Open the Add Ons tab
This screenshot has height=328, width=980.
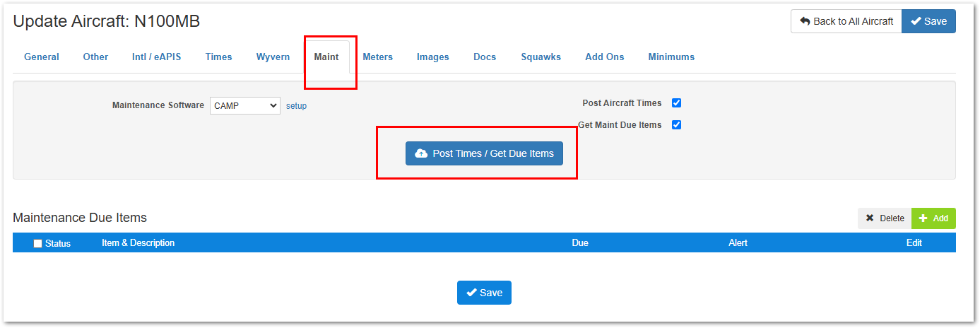605,57
